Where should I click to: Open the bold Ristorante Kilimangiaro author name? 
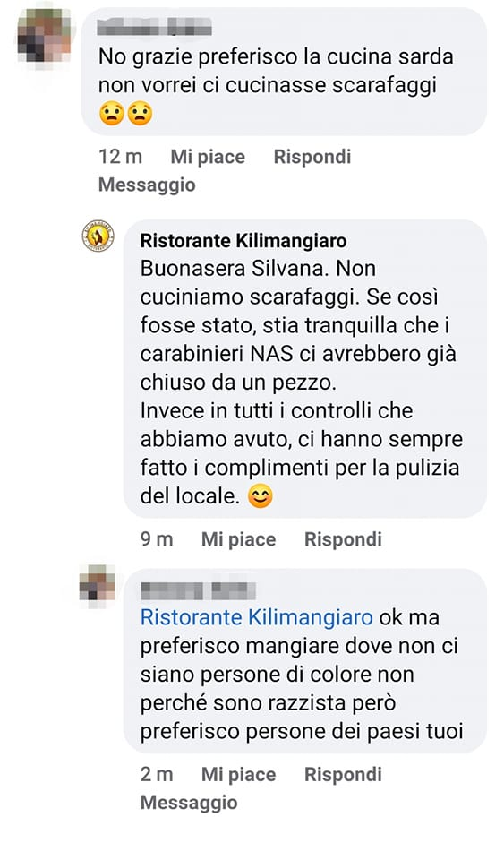coord(243,240)
